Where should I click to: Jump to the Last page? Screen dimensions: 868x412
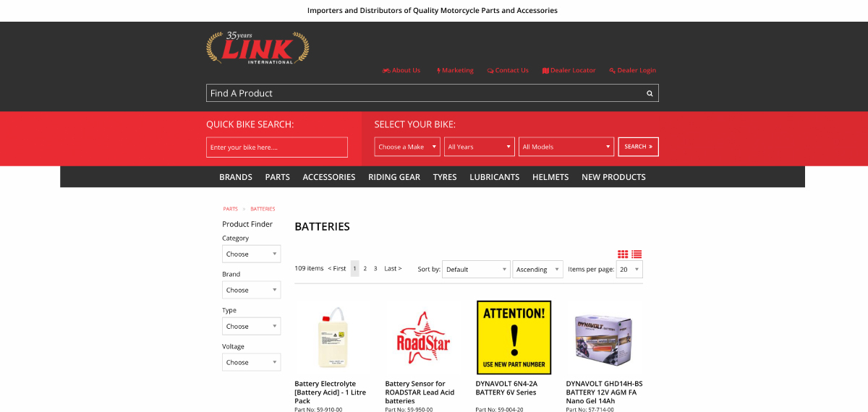[x=393, y=268]
